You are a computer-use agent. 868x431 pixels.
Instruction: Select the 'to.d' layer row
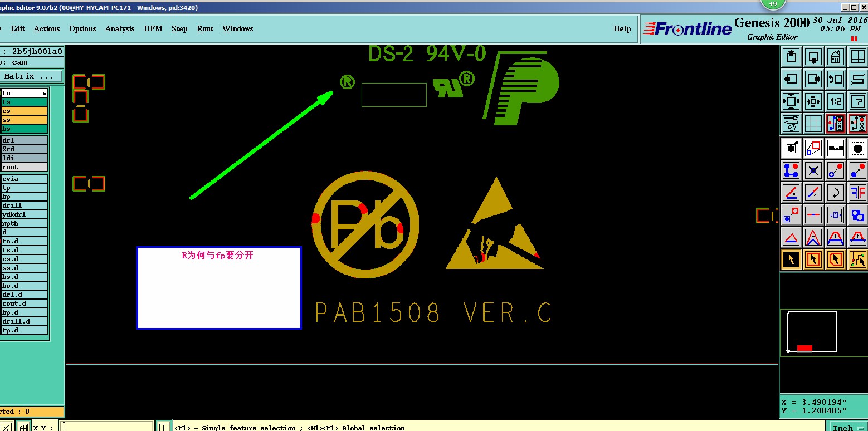[x=24, y=241]
